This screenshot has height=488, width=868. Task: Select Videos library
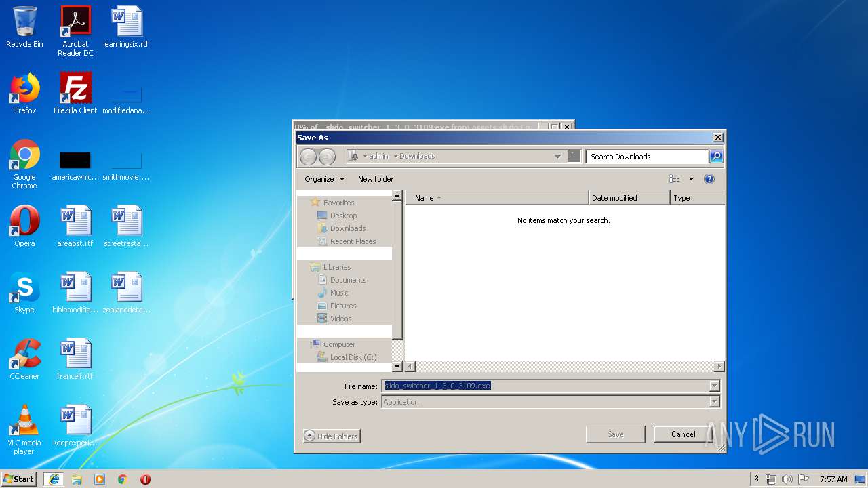tap(340, 319)
